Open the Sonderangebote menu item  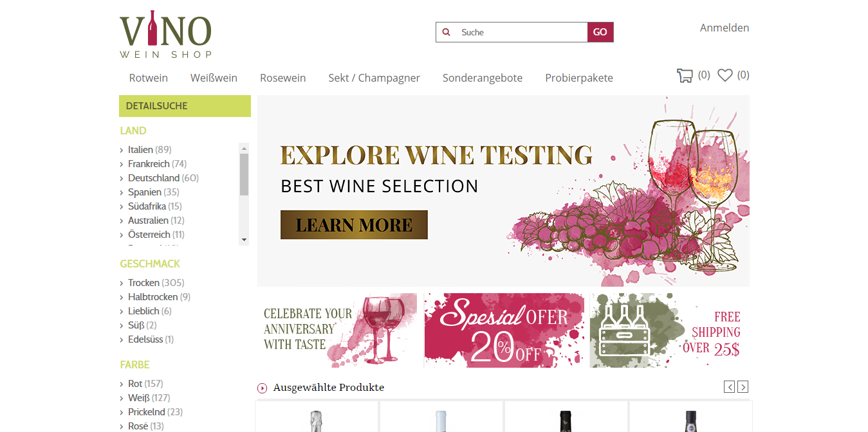tap(482, 77)
